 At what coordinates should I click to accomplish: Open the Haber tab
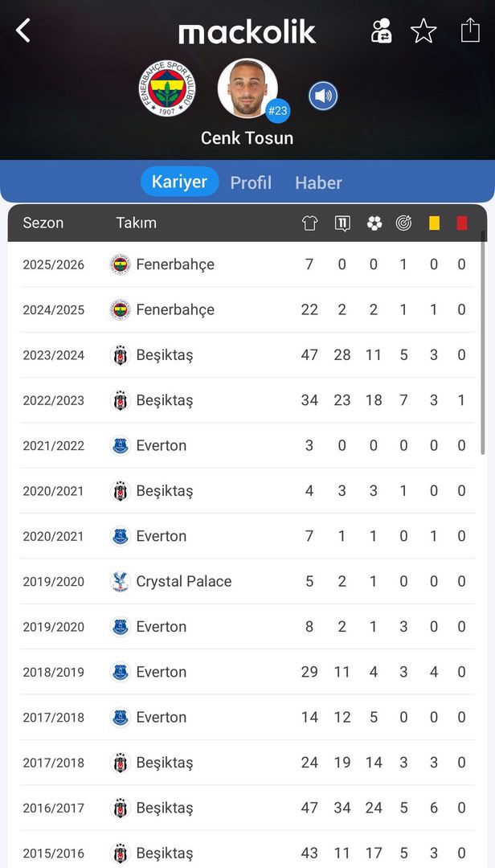click(x=318, y=182)
